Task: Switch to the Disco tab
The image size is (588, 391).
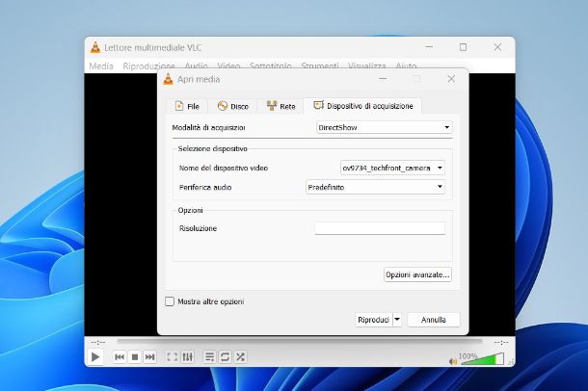Action: click(x=233, y=106)
